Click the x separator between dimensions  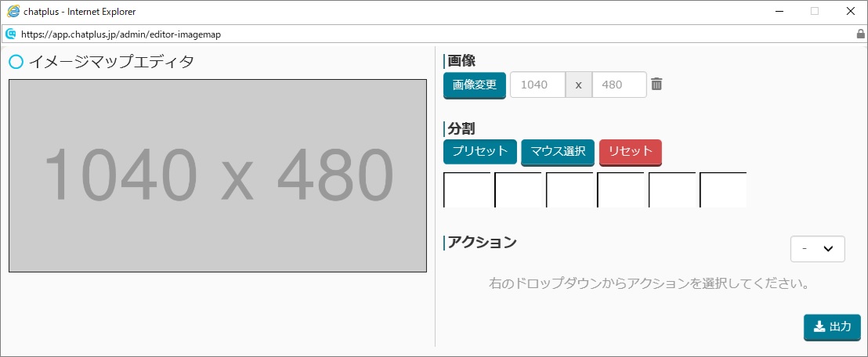pyautogui.click(x=578, y=85)
